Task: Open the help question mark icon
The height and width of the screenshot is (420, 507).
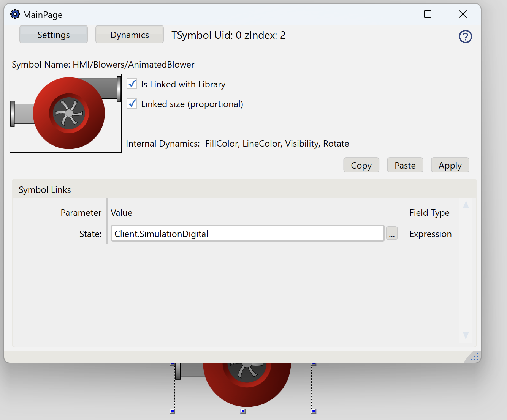Action: pos(465,36)
